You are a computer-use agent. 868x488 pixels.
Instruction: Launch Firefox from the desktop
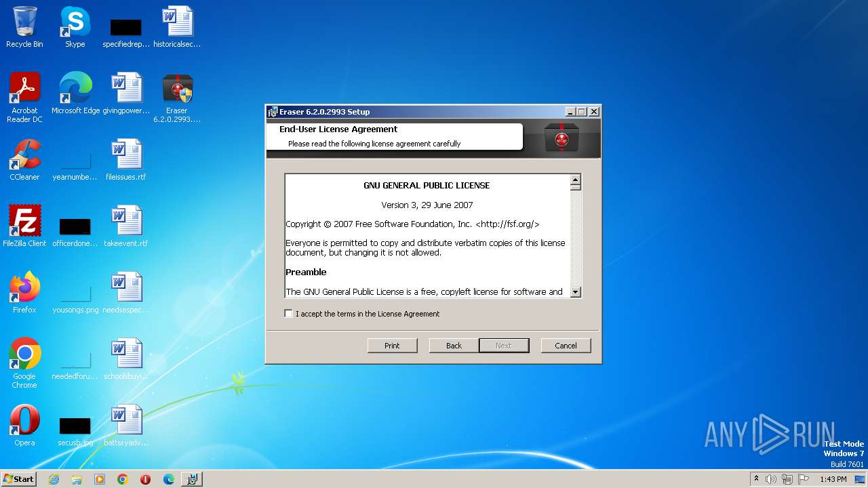[x=24, y=293]
